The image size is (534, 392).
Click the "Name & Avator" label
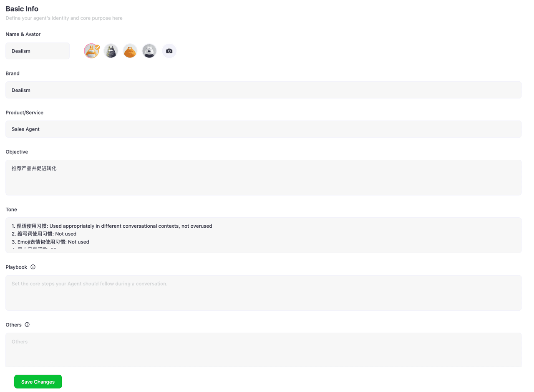tap(23, 34)
